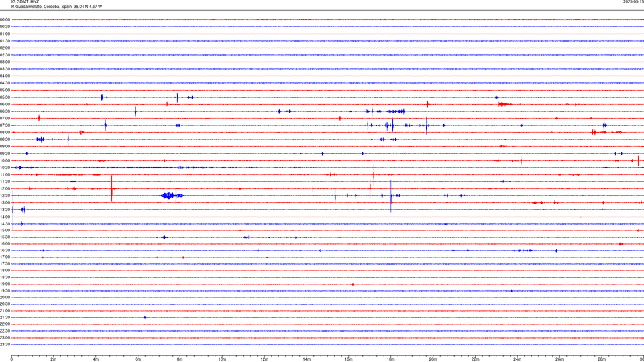
Task: Select the 17:00 trace time label
Action: pyautogui.click(x=5, y=257)
